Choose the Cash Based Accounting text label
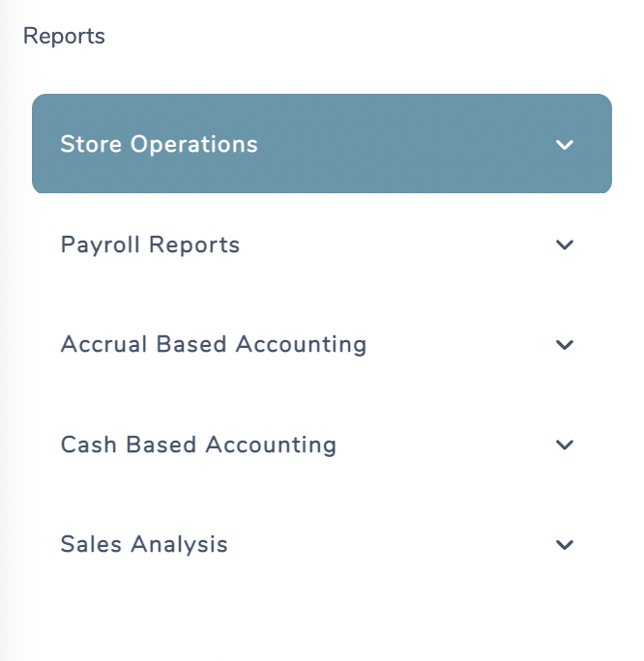This screenshot has height=661, width=644. click(198, 445)
